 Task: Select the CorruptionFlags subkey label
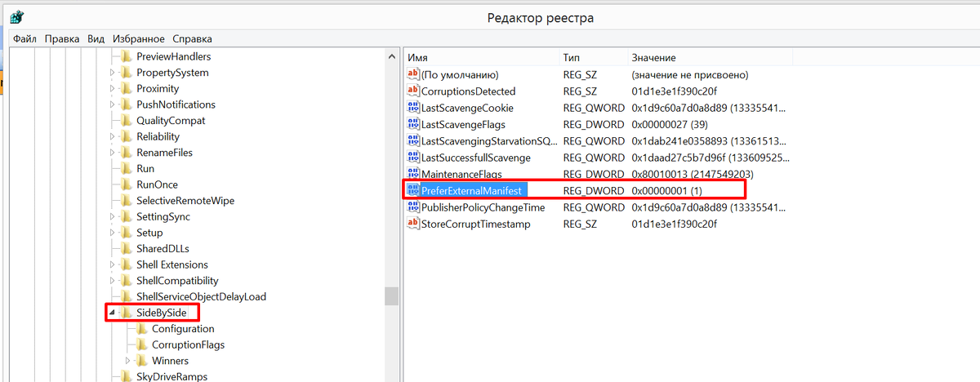(188, 344)
